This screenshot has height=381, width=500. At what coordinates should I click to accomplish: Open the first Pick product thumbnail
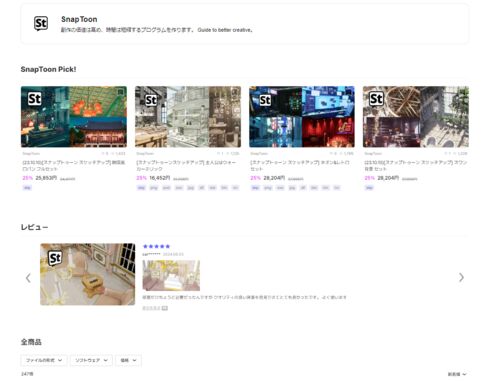(74, 117)
